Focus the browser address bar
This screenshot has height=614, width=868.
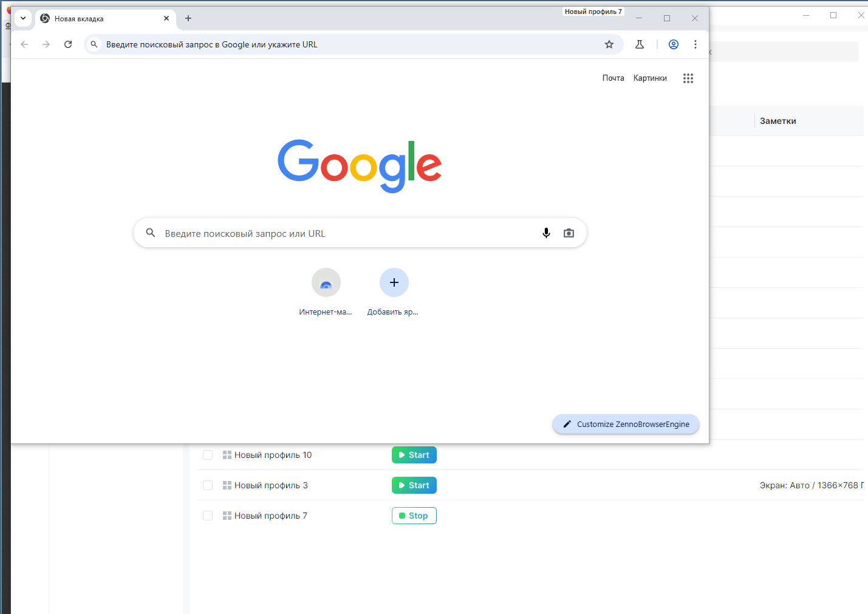click(354, 44)
